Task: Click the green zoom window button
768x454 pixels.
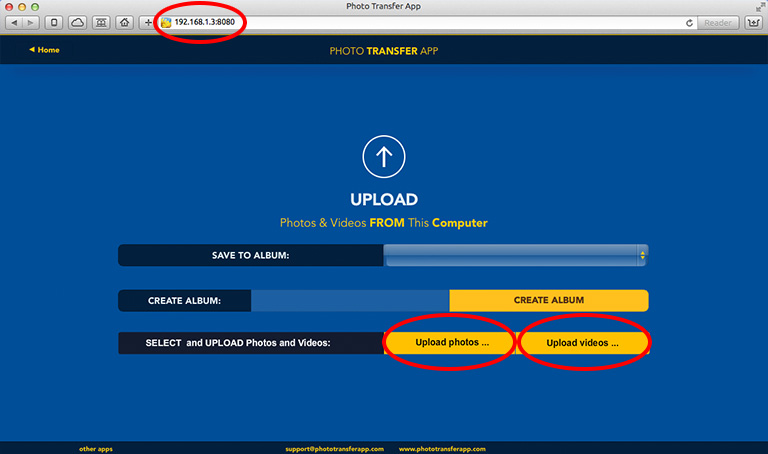Action: [35, 7]
